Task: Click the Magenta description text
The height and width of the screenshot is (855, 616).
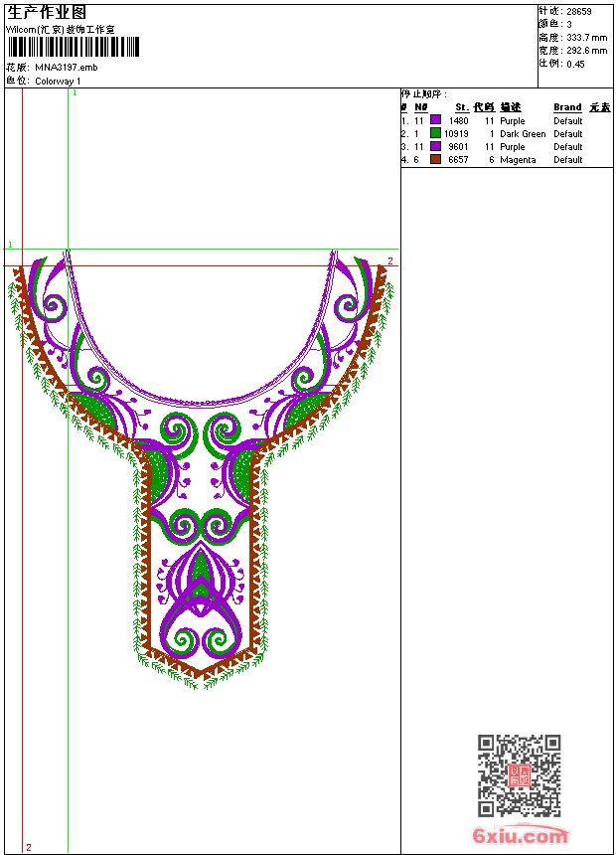Action: coord(518,160)
